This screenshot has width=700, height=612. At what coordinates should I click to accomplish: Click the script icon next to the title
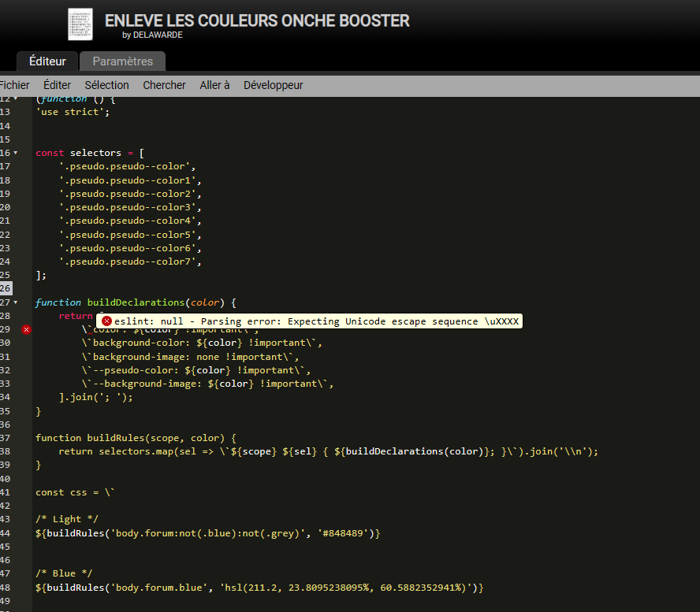pos(80,24)
